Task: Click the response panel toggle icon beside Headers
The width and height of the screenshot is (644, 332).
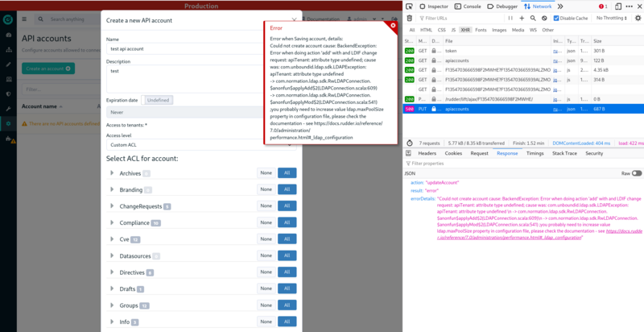Action: point(408,153)
